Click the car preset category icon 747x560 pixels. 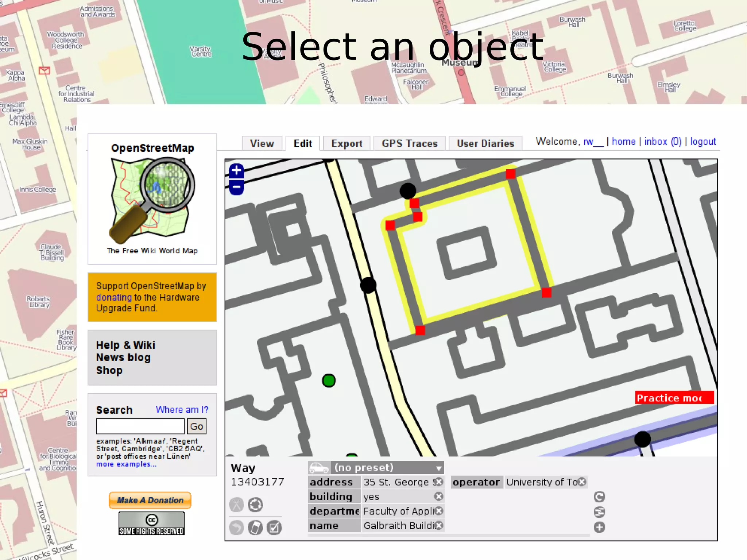tap(319, 468)
